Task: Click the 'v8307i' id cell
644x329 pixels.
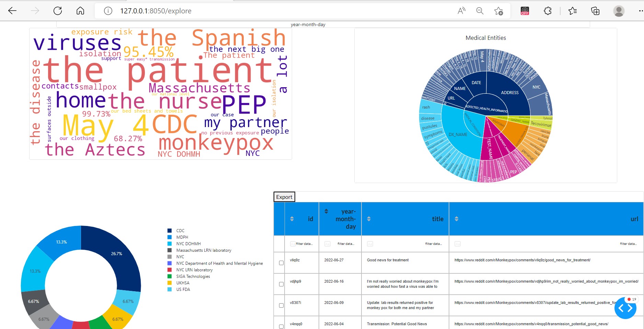Action: click(x=302, y=305)
